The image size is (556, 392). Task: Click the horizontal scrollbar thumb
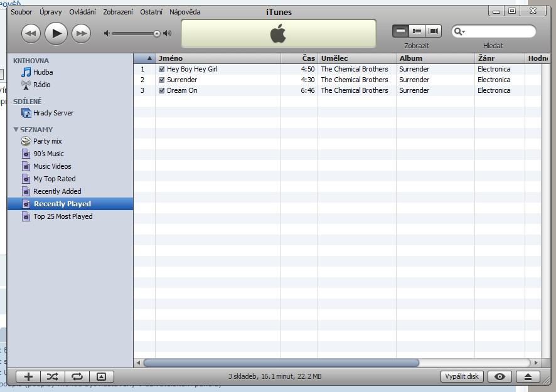(281, 363)
